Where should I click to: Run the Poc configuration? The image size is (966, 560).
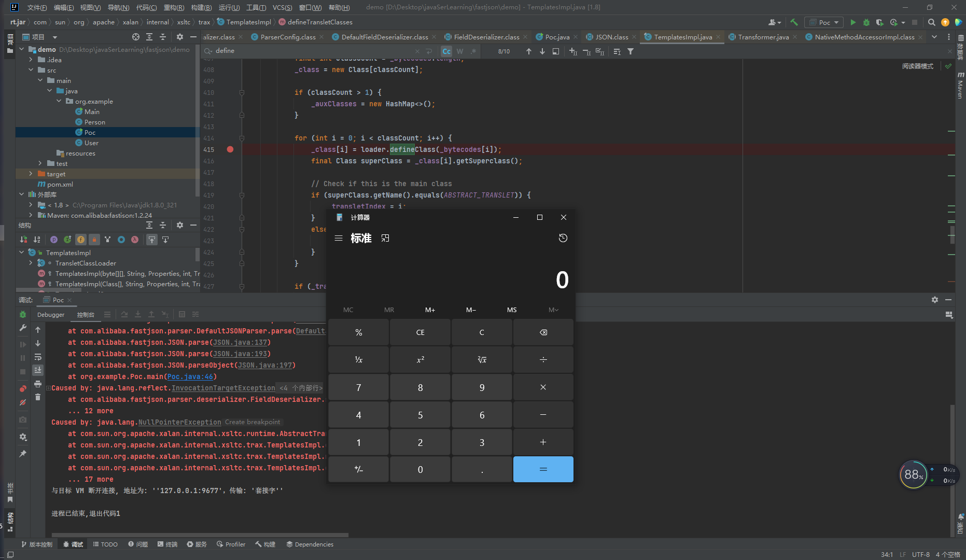(x=853, y=22)
